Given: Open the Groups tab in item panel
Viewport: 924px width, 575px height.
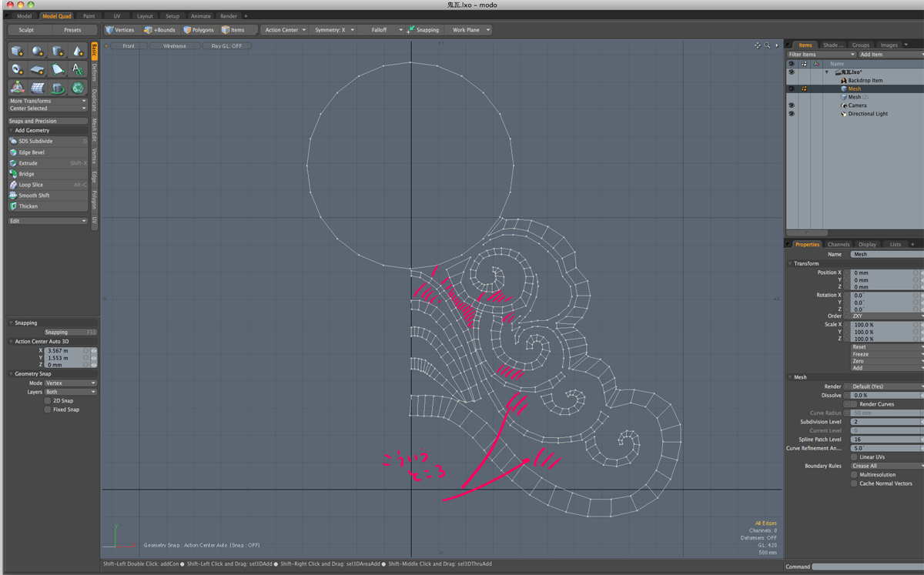Looking at the screenshot, I should point(860,45).
